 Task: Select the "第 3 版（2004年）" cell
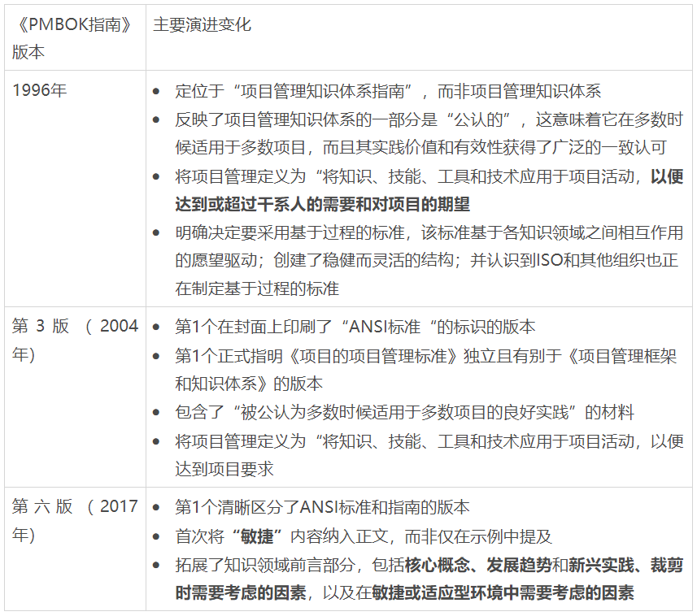click(x=75, y=397)
